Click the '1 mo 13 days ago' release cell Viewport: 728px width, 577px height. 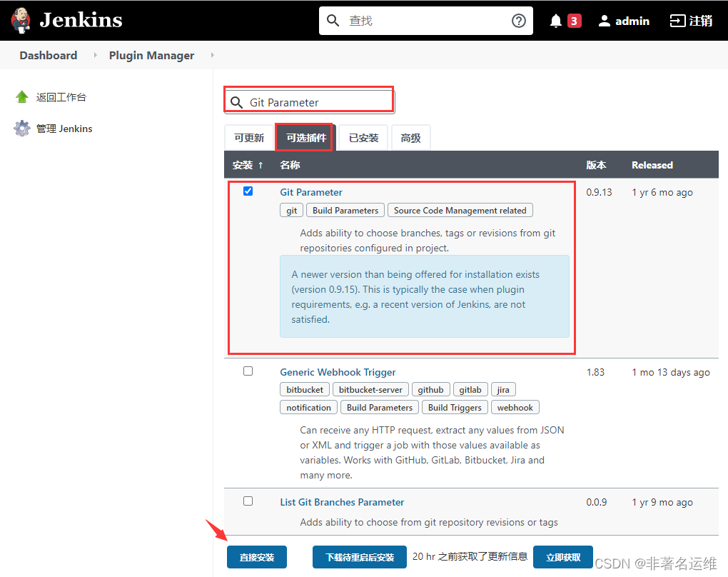click(671, 372)
